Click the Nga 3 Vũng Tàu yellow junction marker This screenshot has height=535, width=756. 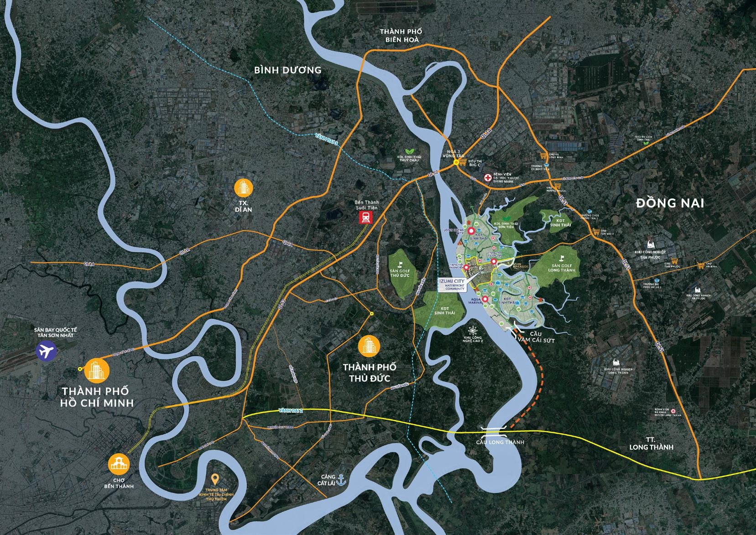pyautogui.click(x=455, y=162)
